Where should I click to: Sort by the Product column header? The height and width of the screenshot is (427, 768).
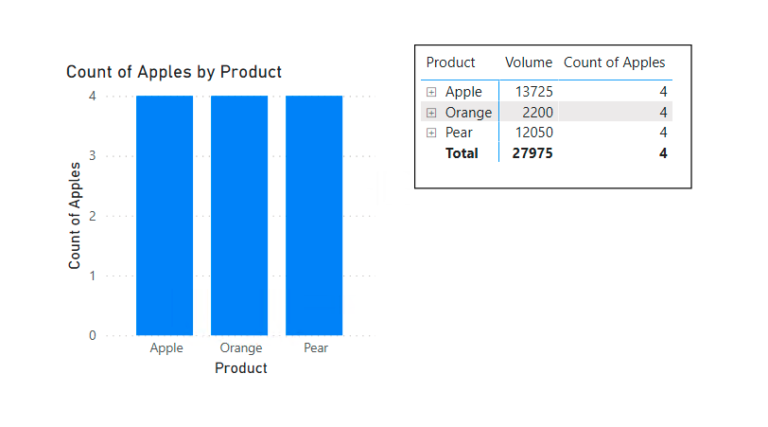coord(451,63)
